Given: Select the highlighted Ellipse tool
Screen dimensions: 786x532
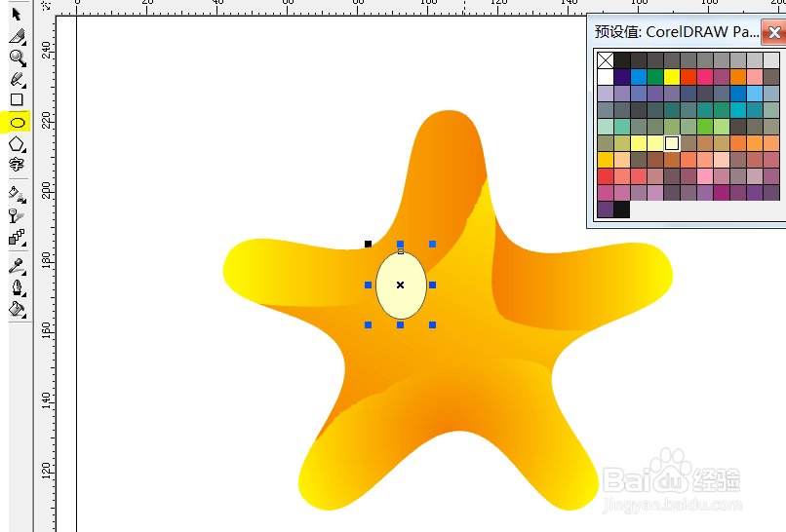Looking at the screenshot, I should coord(18,122).
